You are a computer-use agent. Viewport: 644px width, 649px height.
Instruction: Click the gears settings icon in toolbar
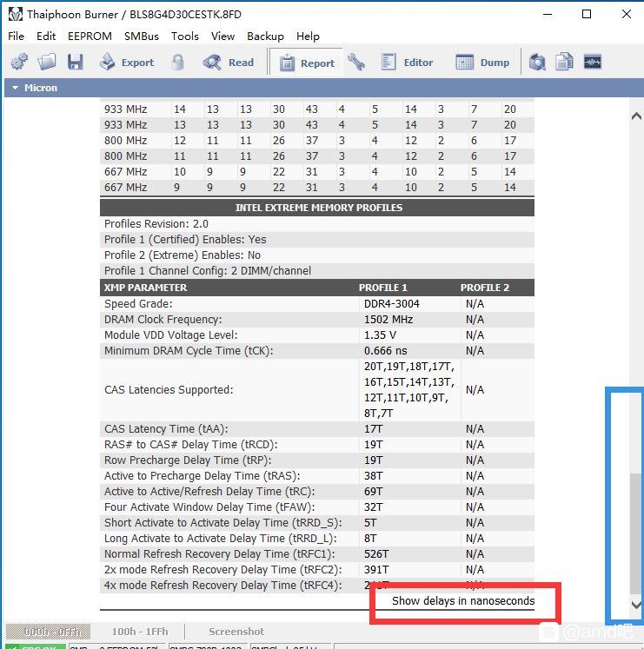coord(19,62)
